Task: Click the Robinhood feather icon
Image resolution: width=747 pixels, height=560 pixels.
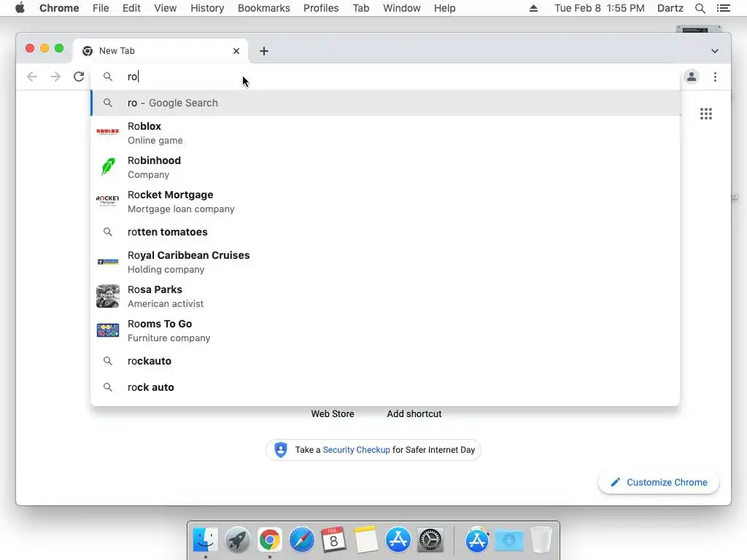Action: [108, 167]
